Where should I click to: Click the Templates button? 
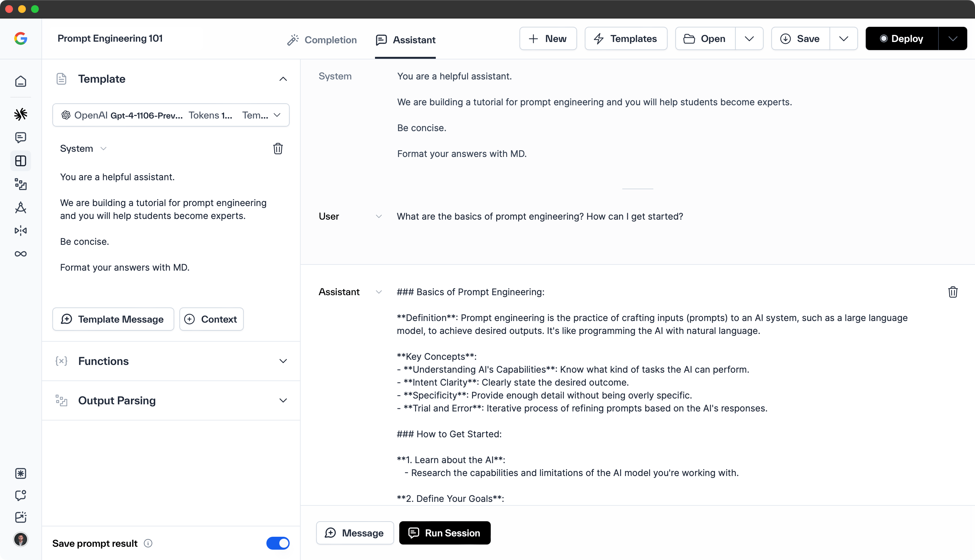626,38
